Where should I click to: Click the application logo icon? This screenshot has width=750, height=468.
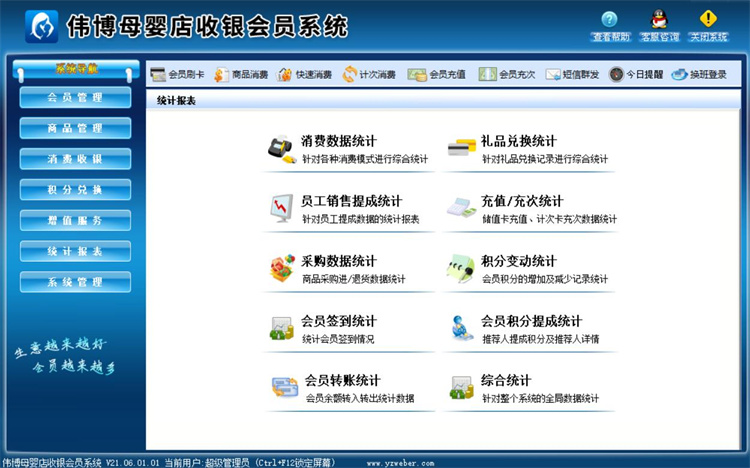click(x=42, y=26)
